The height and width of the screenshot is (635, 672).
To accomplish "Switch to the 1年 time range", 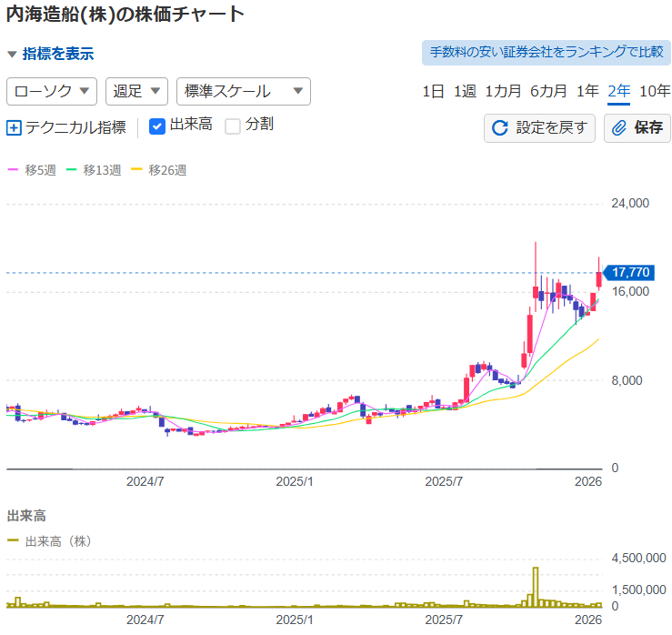I will point(587,91).
